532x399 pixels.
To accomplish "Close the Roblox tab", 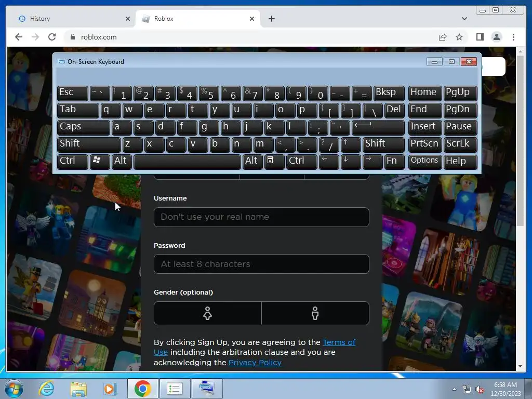I will [x=252, y=19].
